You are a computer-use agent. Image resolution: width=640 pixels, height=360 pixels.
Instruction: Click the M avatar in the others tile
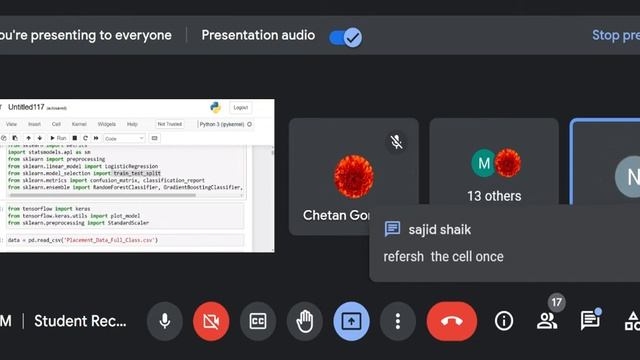pyautogui.click(x=483, y=163)
